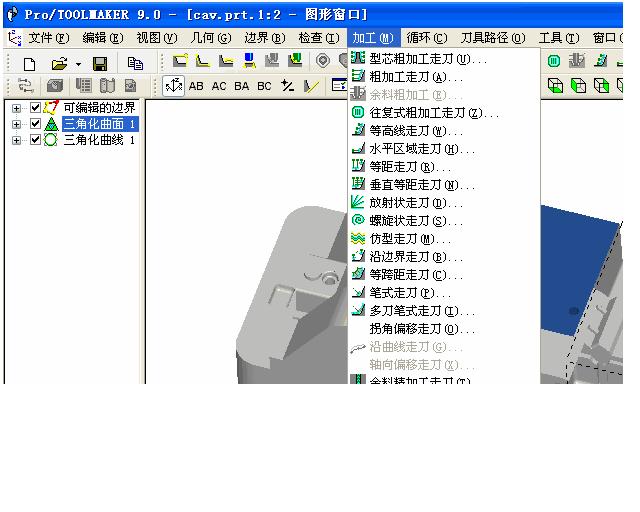The image size is (640, 512).
Task: Select the cube view with green bottom face
Action: (x=555, y=86)
